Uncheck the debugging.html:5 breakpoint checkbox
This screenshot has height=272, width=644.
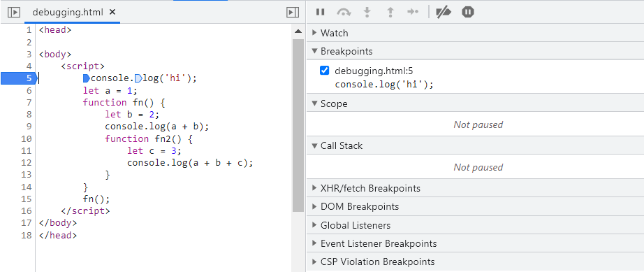click(x=325, y=71)
